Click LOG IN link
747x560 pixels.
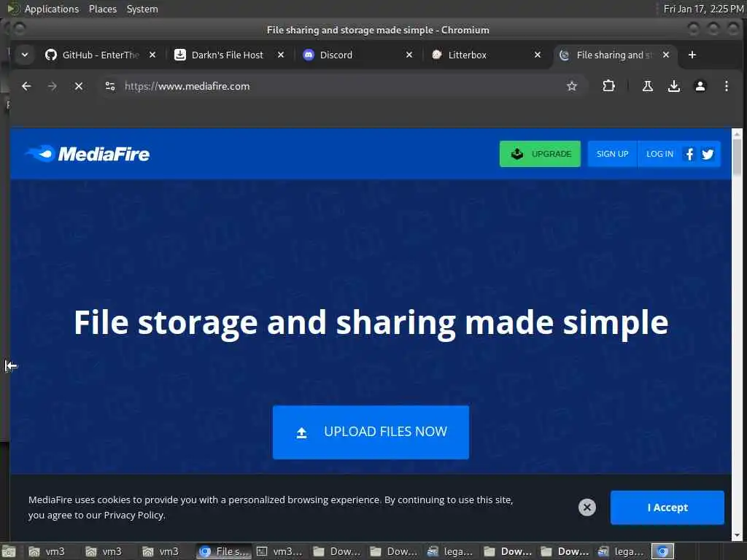click(x=659, y=154)
